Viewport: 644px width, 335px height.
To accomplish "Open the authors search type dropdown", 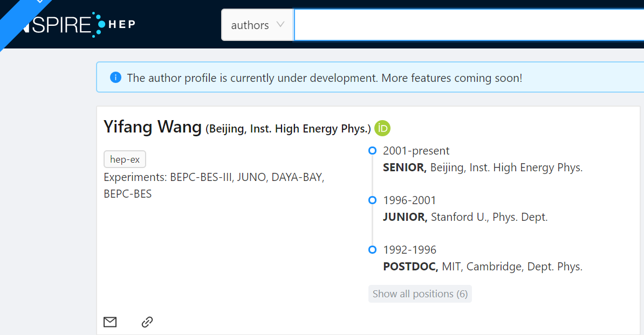I will click(257, 25).
